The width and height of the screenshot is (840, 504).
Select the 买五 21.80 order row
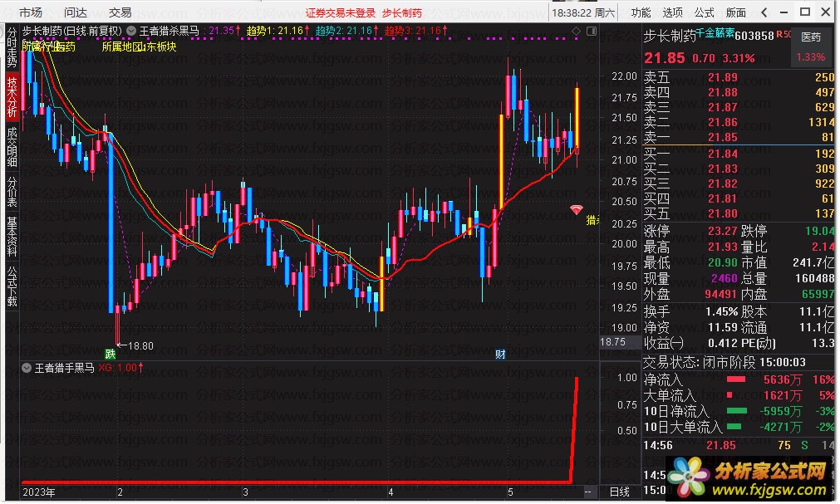(739, 213)
